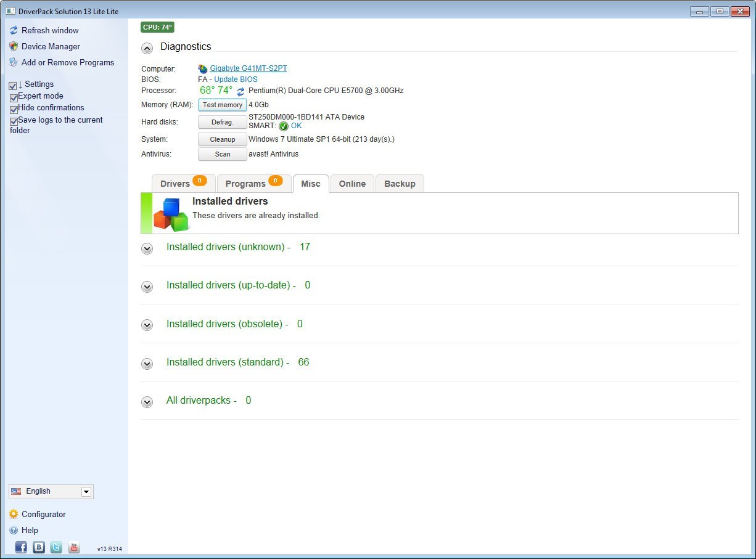Click the Help link text
Screen dimensions: 756x559
(30, 530)
